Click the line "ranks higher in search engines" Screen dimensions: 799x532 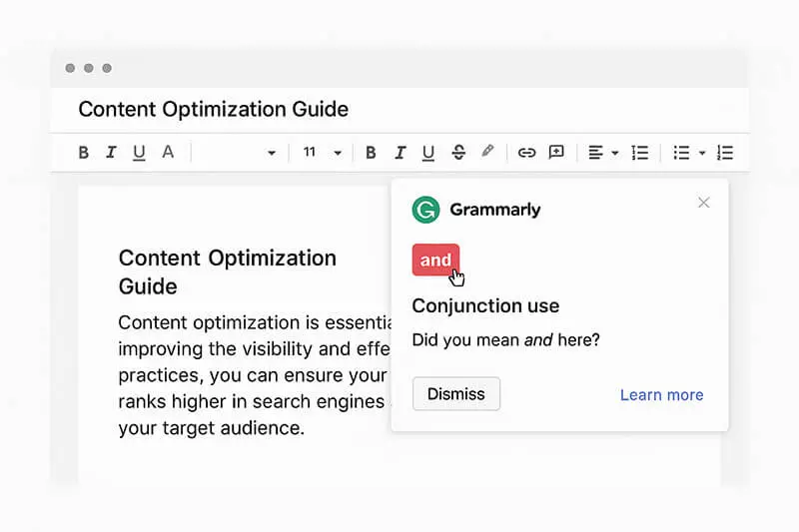tap(252, 401)
